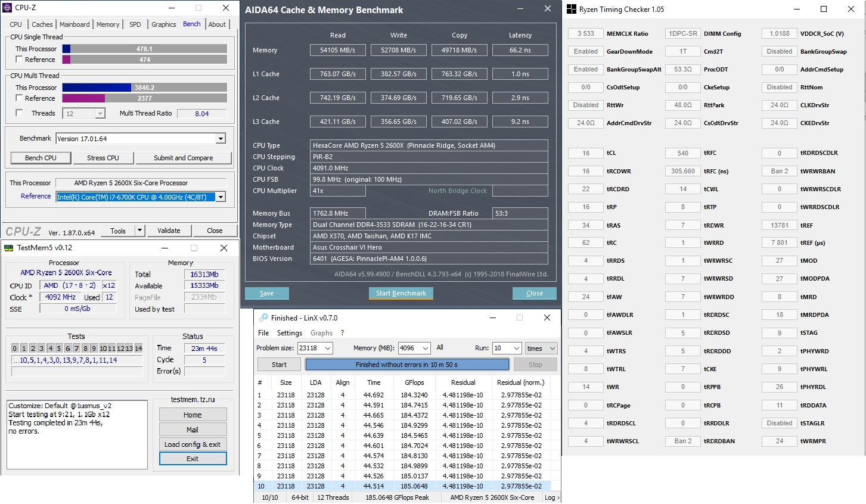Click the Ryzen Timing Checker app icon
This screenshot has height=504, width=866.
click(x=572, y=9)
